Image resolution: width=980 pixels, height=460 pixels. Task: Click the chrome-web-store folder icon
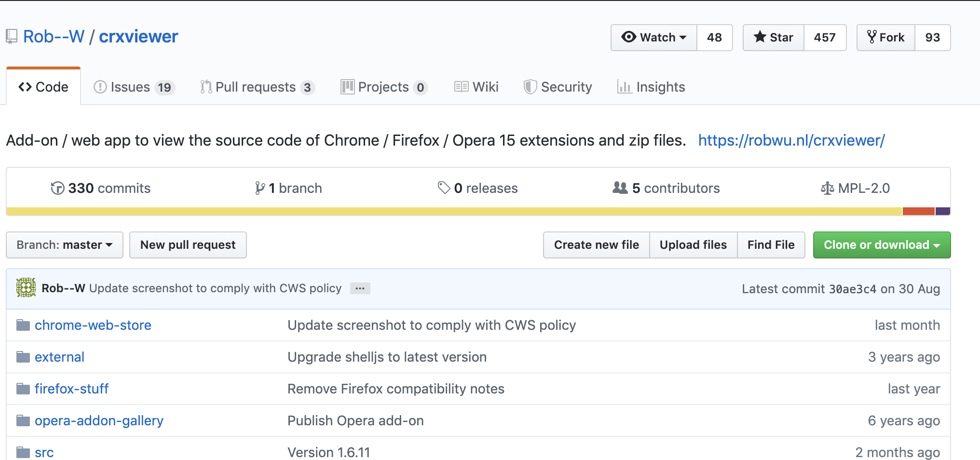(x=23, y=325)
